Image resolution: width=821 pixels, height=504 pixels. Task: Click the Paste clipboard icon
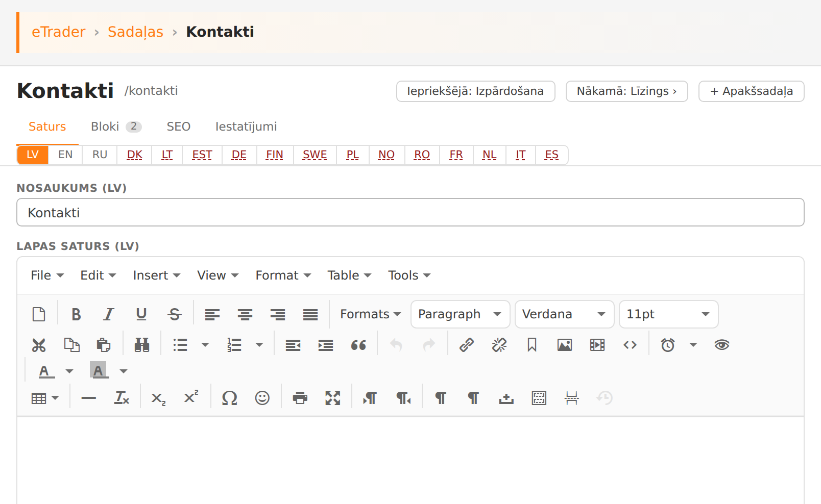click(104, 345)
